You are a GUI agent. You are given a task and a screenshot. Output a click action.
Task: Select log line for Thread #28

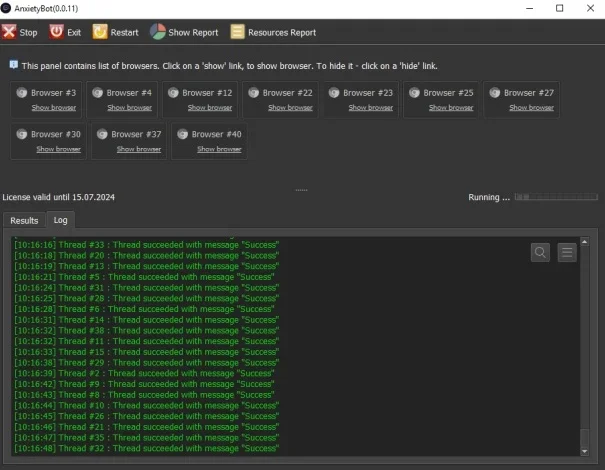coord(147,299)
